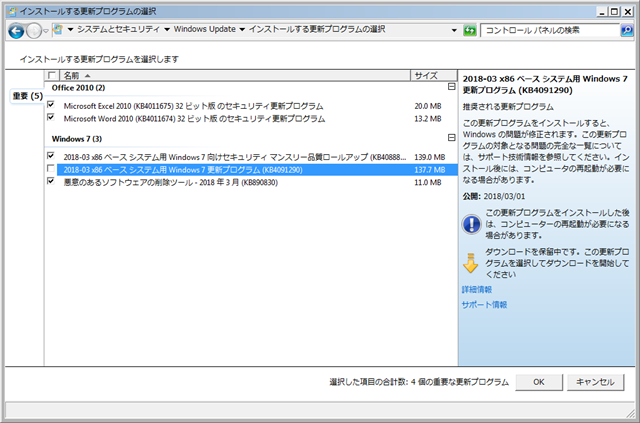The width and height of the screenshot is (640, 423).
Task: Sort list by サイズ column header
Action: pos(434,76)
